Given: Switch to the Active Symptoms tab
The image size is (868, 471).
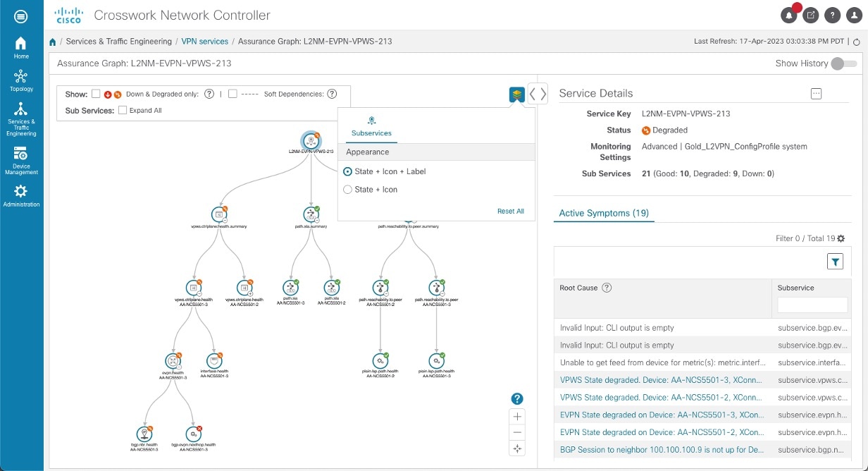Looking at the screenshot, I should coord(604,213).
